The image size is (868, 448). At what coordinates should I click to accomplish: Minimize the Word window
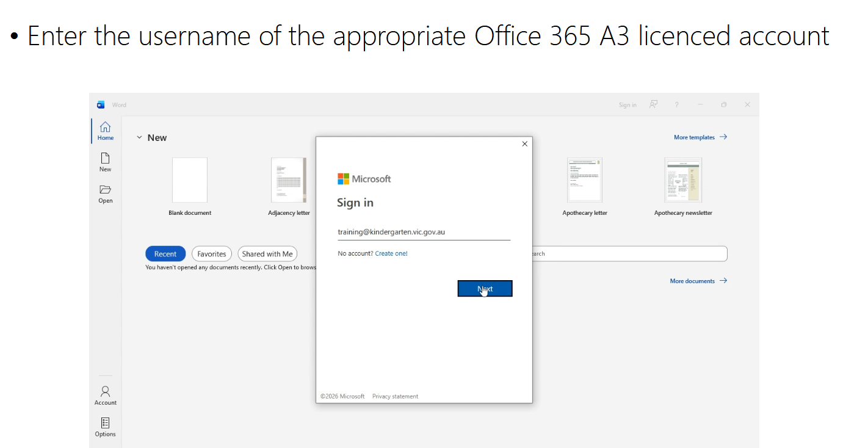click(701, 104)
